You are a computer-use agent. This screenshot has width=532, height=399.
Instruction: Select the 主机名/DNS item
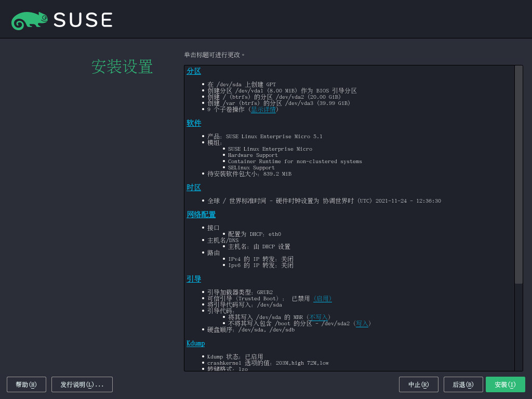coord(223,241)
